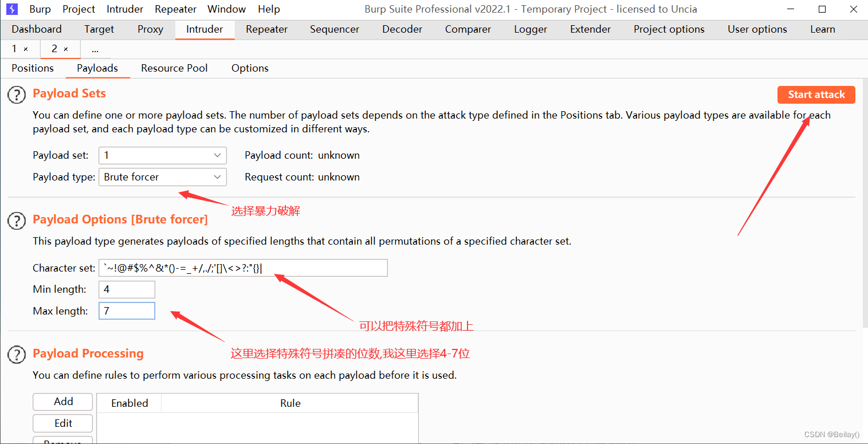Open the Project options tab

(669, 29)
